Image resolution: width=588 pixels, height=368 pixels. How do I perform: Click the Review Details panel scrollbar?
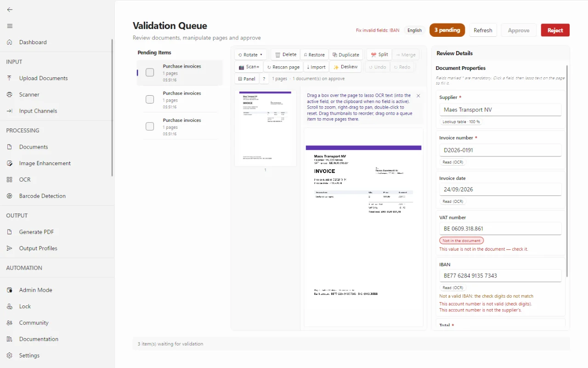568,170
